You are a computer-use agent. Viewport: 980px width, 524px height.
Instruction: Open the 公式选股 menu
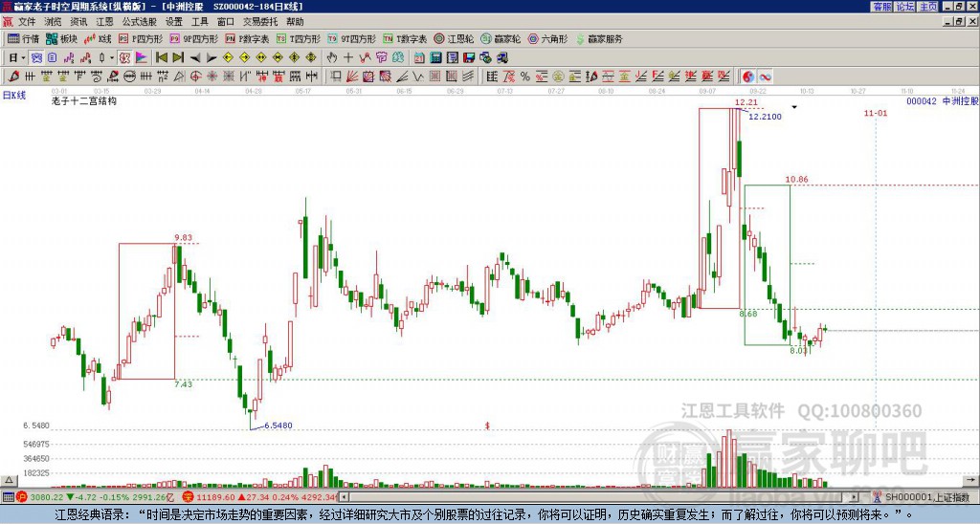[139, 20]
